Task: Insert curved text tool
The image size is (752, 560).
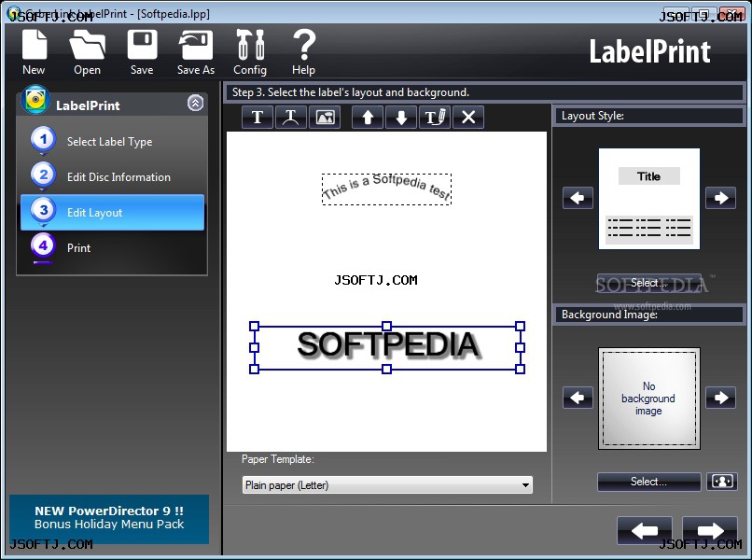Action: click(291, 117)
